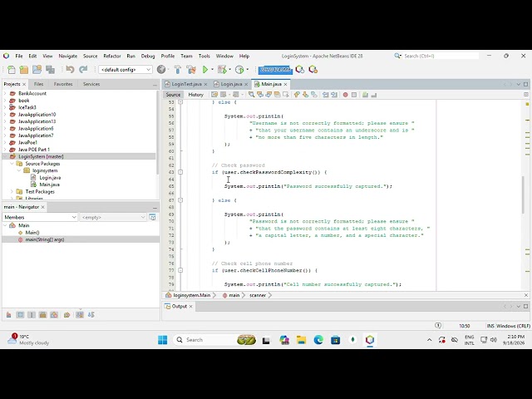The width and height of the screenshot is (532, 399).
Task: Click the Profile Project toolbar icon
Action: pos(239,70)
